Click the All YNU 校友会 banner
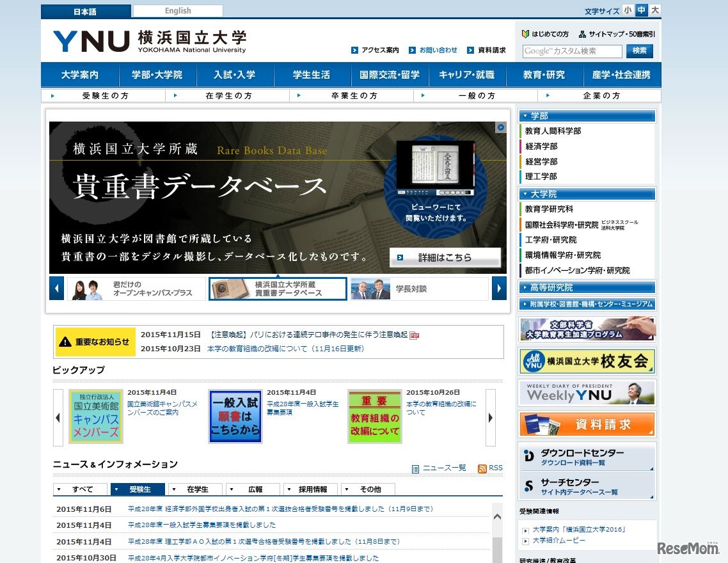728x563 pixels. [x=587, y=361]
